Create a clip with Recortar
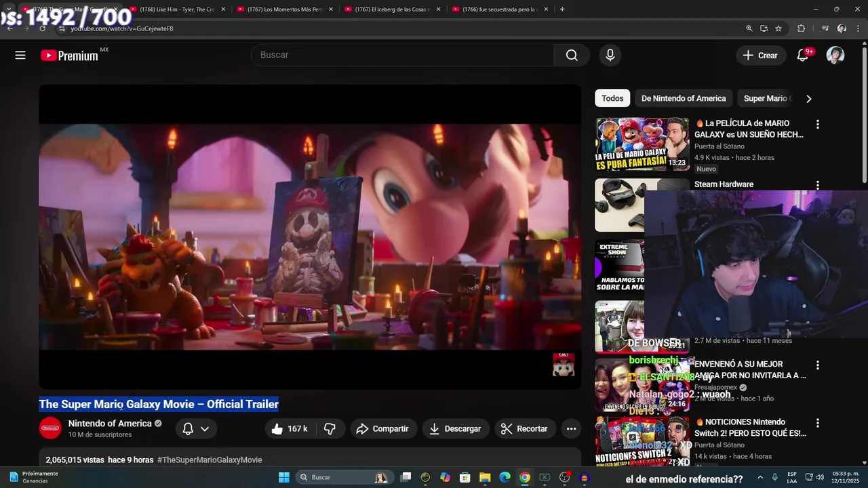Viewport: 868px width, 488px height. 524,429
